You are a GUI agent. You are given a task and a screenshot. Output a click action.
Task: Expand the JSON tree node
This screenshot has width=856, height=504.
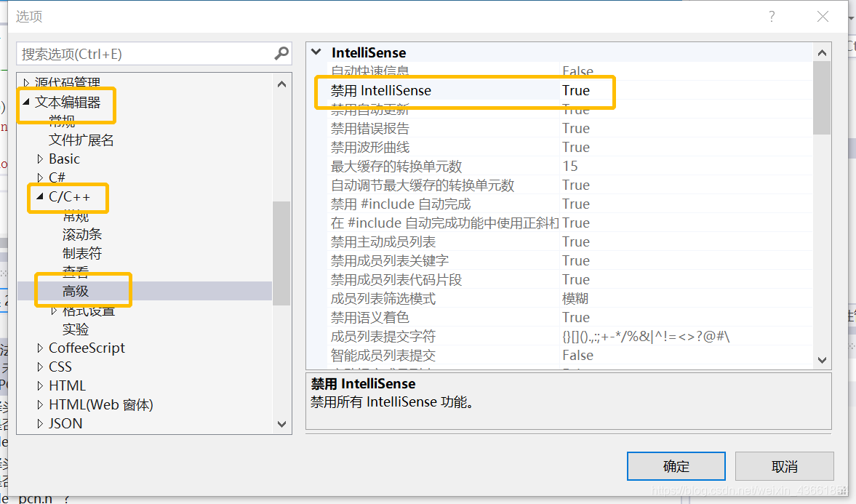[40, 424]
